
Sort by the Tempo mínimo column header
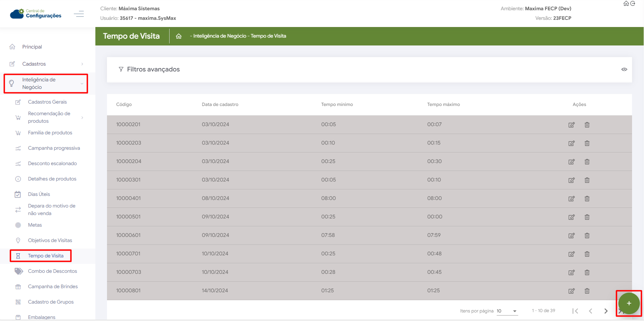tap(337, 105)
